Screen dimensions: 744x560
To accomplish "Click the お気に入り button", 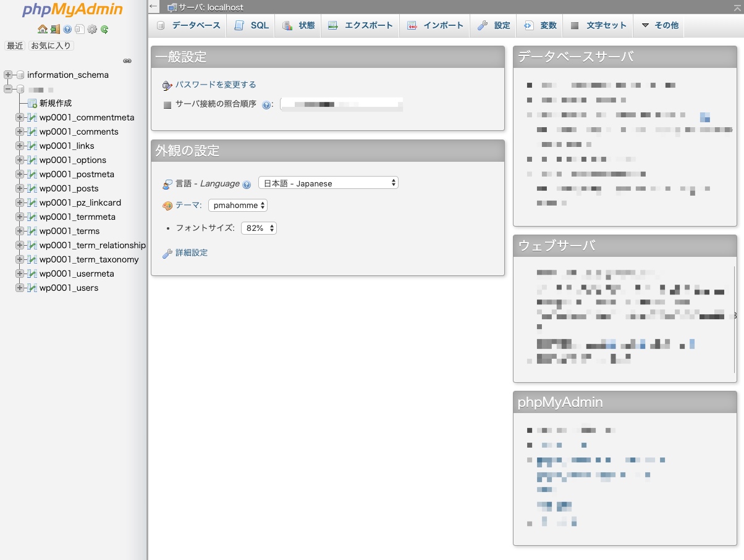I will pyautogui.click(x=51, y=46).
